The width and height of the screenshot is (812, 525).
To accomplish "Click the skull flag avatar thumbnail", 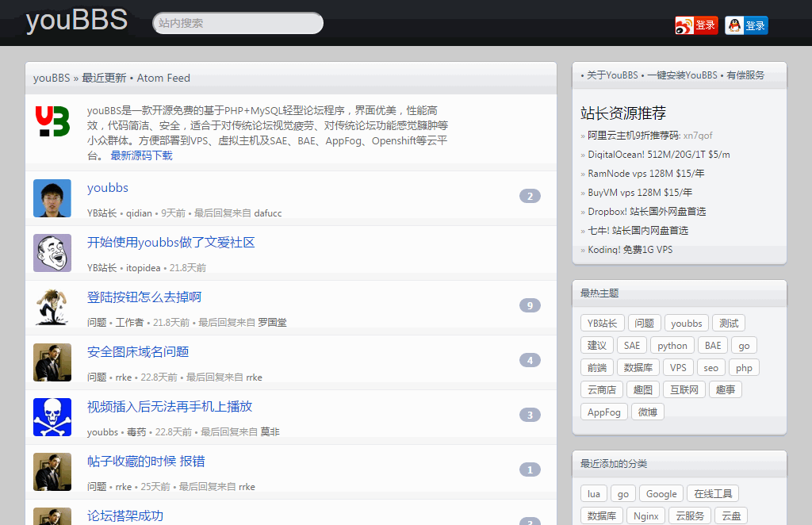I will coord(52,412).
